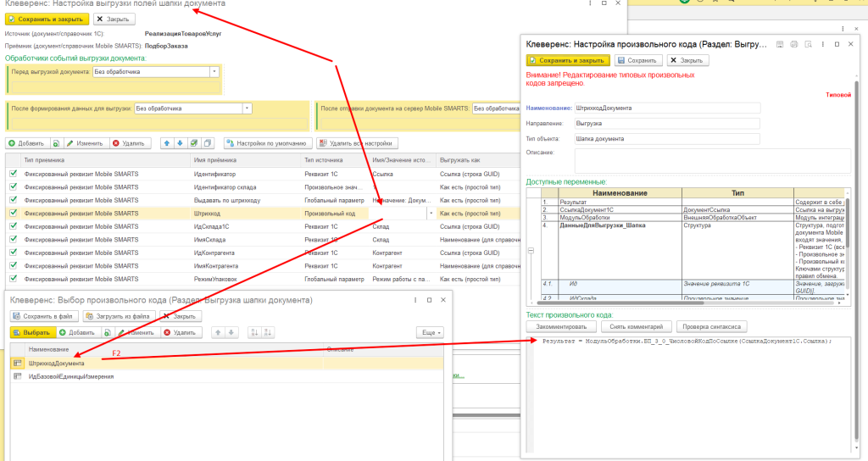The image size is (868, 461).
Task: Click the Проверка синтаксиса button
Action: pyautogui.click(x=711, y=326)
